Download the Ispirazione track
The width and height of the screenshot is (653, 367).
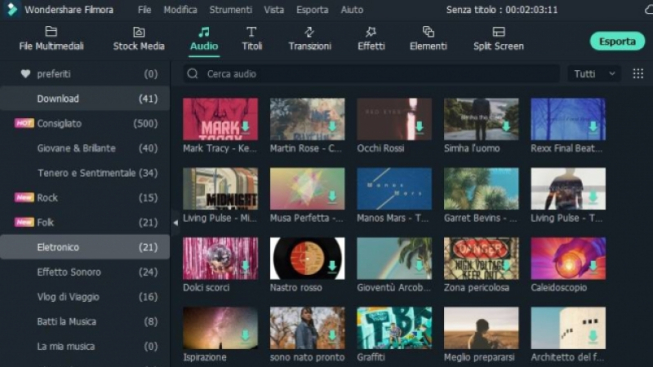pyautogui.click(x=245, y=335)
